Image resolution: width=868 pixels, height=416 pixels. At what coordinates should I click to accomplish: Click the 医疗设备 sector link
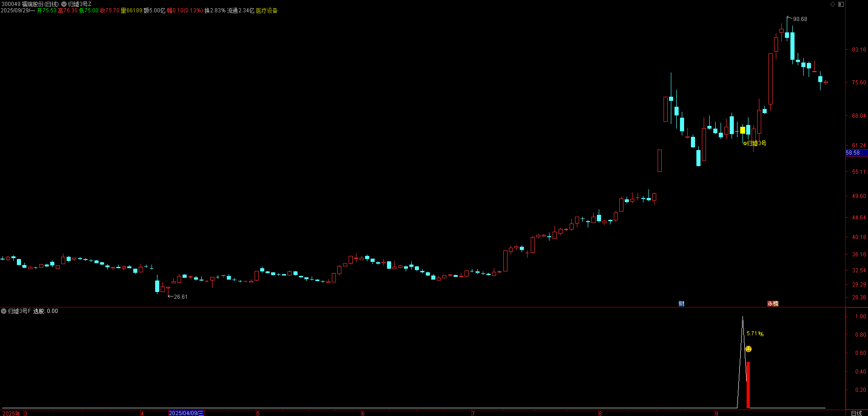point(267,10)
